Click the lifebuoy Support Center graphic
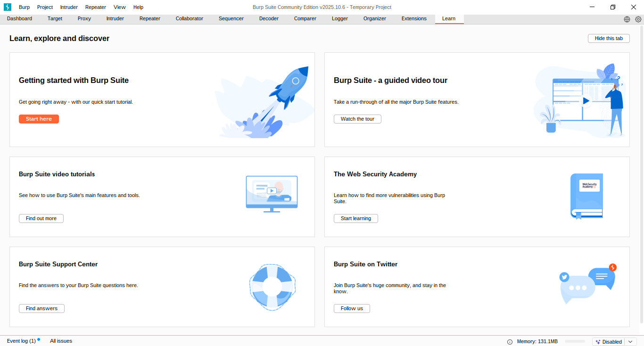 [272, 287]
